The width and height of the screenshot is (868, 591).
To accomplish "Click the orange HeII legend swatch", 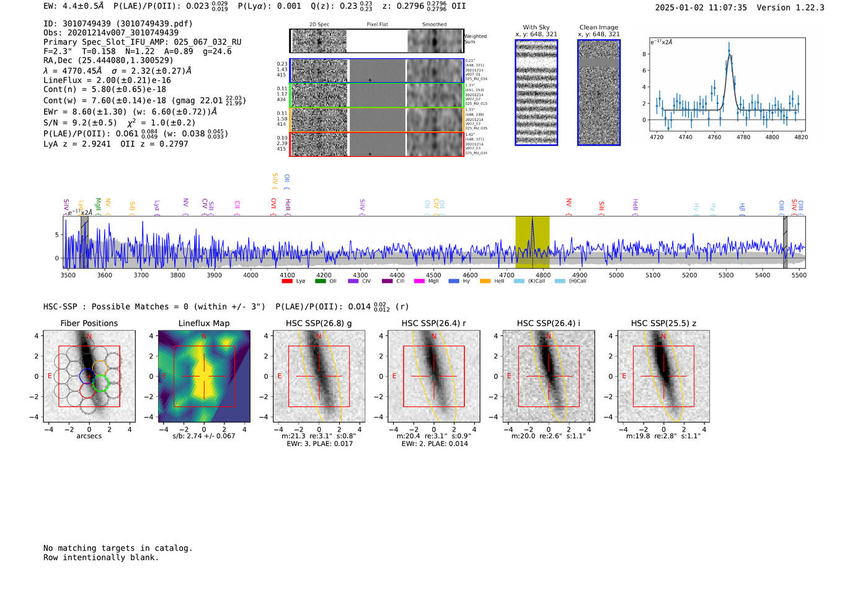I will [485, 281].
